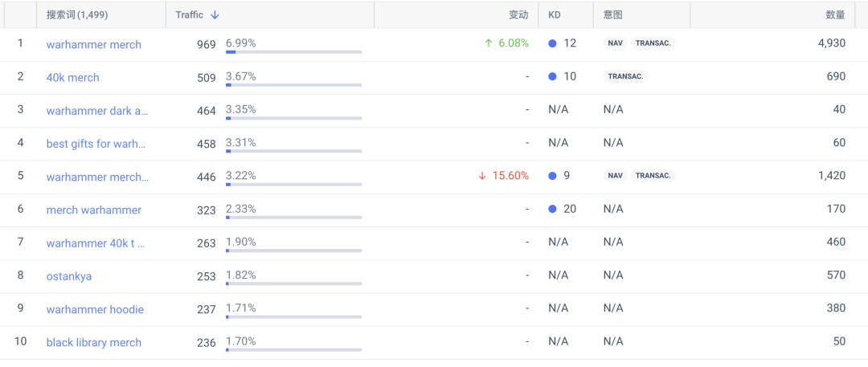868x367 pixels.
Task: Open the truncated 'warhammer merch…' link in row 5
Action: point(97,177)
